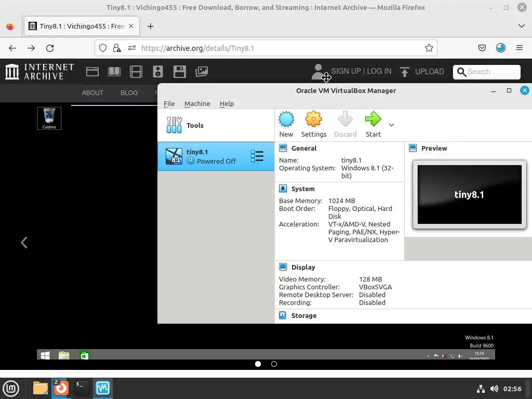Bookmark this page with star icon
This screenshot has width=532, height=399.
click(x=429, y=48)
